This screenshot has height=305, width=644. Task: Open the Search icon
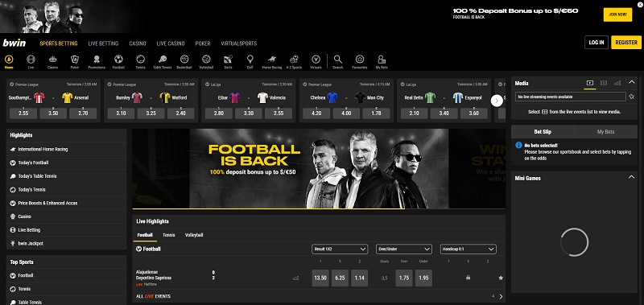tap(337, 62)
